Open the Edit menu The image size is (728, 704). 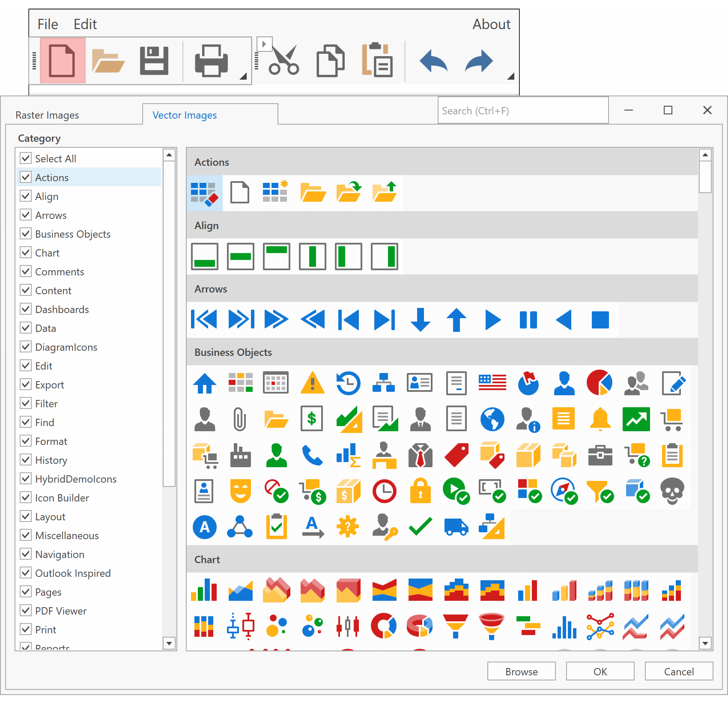[x=85, y=24]
